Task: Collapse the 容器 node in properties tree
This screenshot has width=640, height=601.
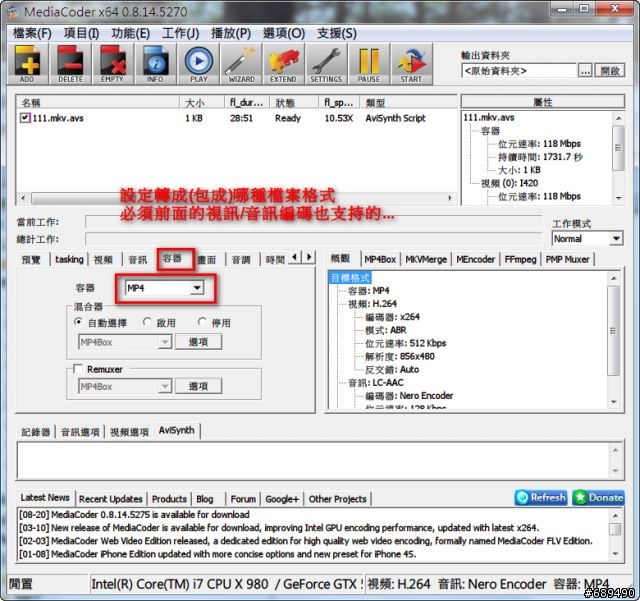Action: pyautogui.click(x=490, y=131)
